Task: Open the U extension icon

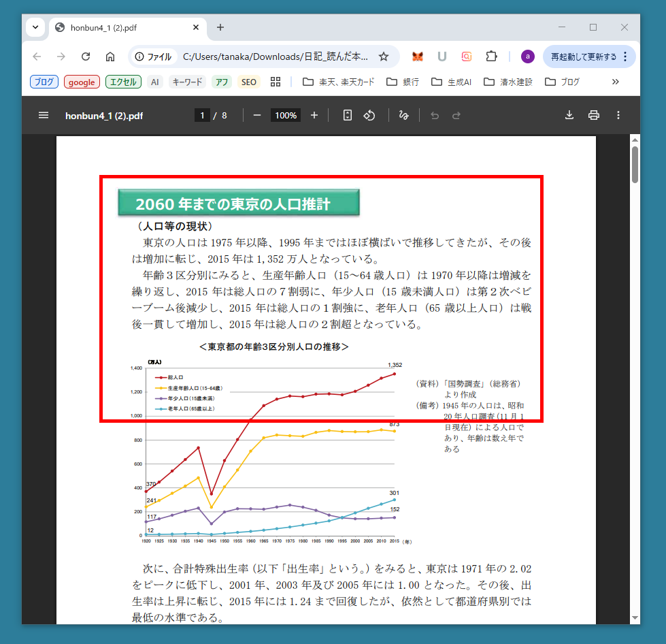Action: [x=442, y=57]
